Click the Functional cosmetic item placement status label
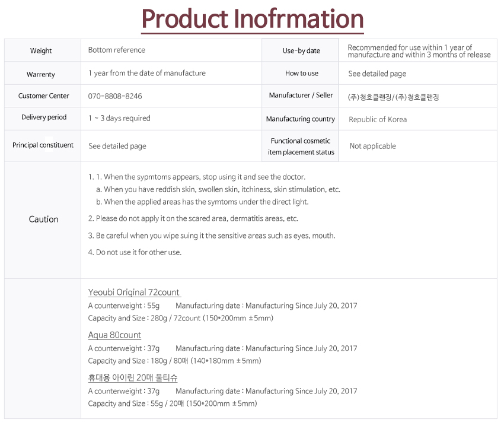 (301, 147)
